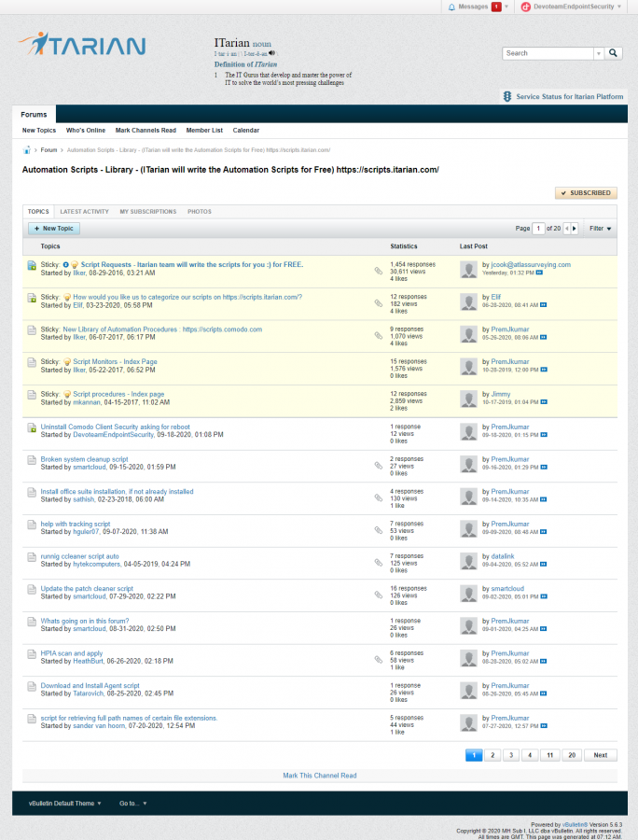
Task: Open attachment paperclip on Script Requests topic
Action: coord(379,271)
